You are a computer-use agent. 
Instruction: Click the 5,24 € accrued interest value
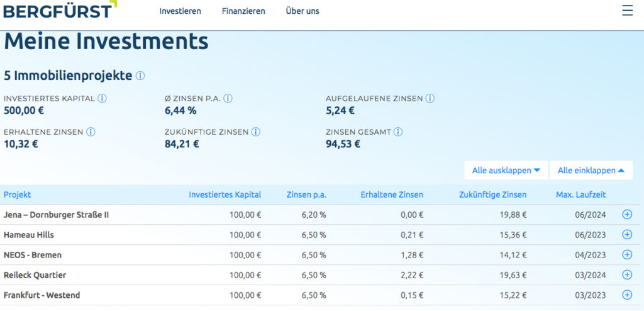(340, 110)
